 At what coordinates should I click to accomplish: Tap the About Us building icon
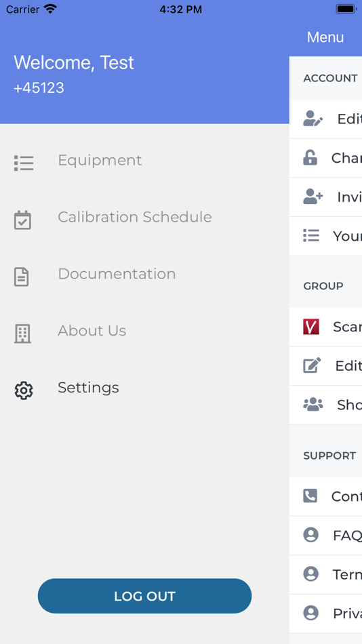[22, 333]
